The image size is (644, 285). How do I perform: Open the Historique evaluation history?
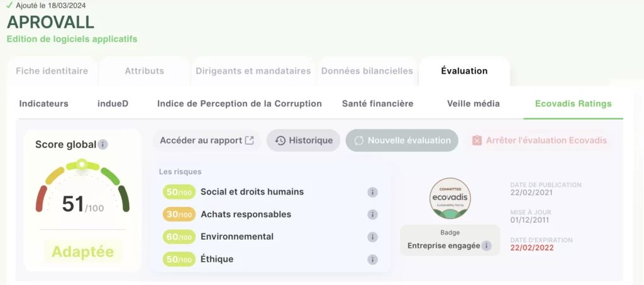tap(304, 140)
